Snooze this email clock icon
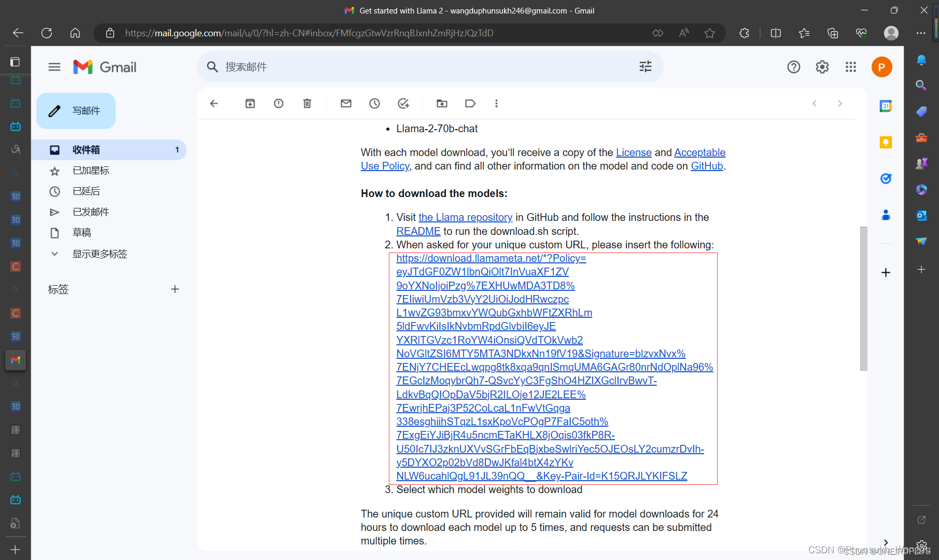939x560 pixels. pos(374,104)
